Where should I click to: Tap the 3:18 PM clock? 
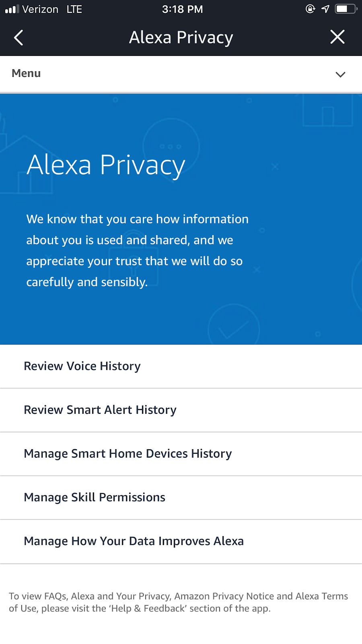(x=182, y=9)
